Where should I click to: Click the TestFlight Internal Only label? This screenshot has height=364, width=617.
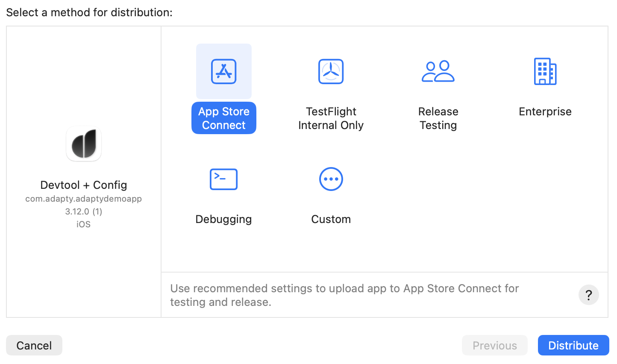pos(331,118)
